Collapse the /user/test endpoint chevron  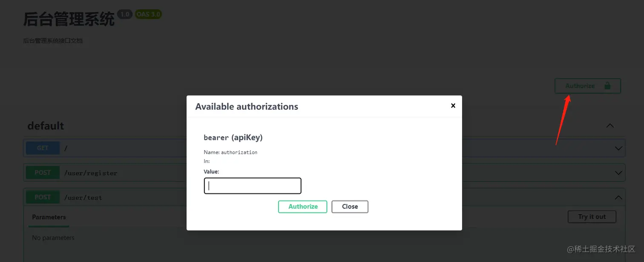click(618, 198)
